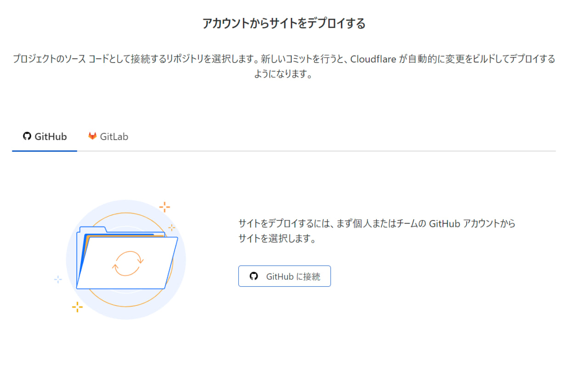Click the small pale sparkle right of the folder top

171,227
